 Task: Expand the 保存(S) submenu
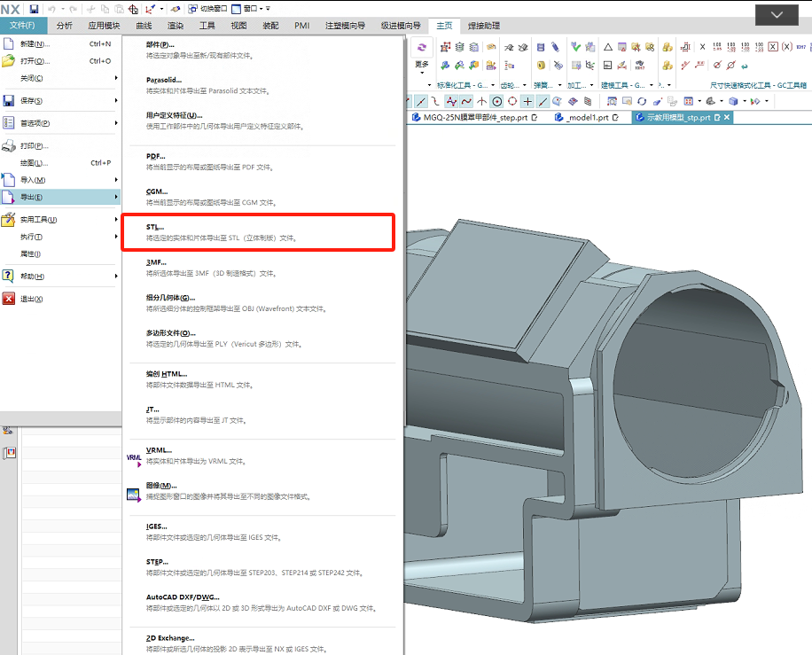click(60, 100)
